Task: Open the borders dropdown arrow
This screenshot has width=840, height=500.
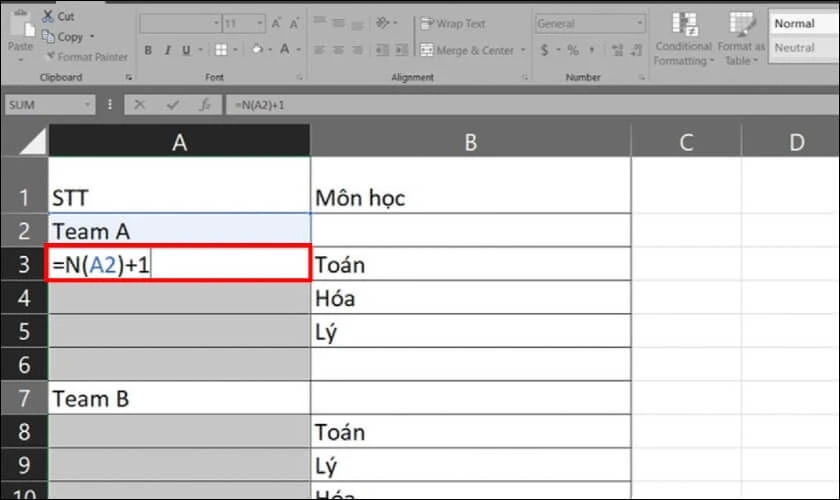Action: point(235,50)
